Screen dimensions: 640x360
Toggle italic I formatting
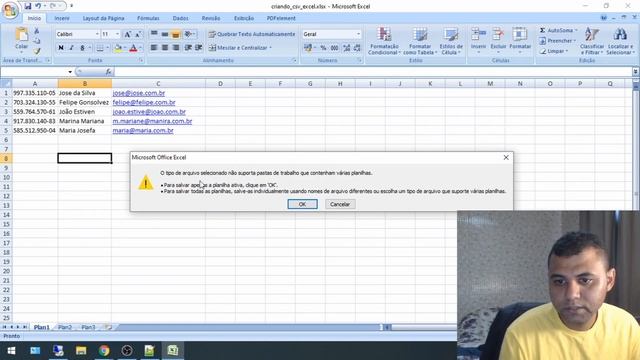[71, 48]
